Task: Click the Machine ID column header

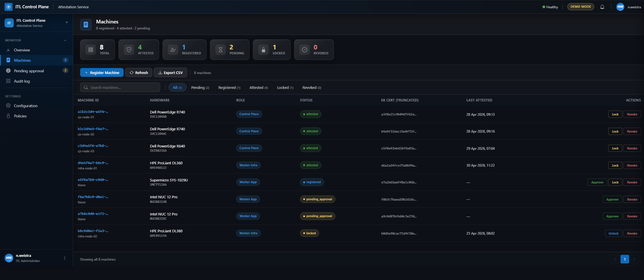Action: pos(88,100)
